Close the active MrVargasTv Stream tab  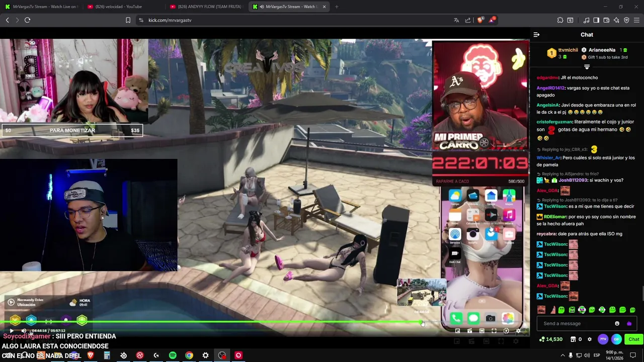[324, 7]
